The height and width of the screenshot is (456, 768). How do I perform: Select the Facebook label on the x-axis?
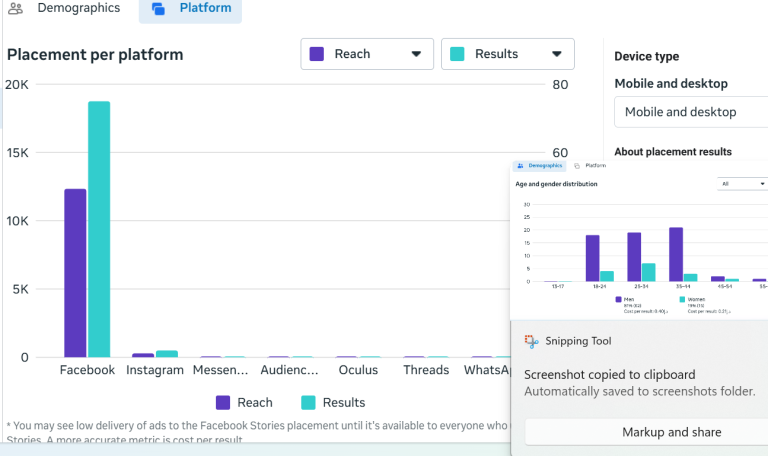point(87,370)
